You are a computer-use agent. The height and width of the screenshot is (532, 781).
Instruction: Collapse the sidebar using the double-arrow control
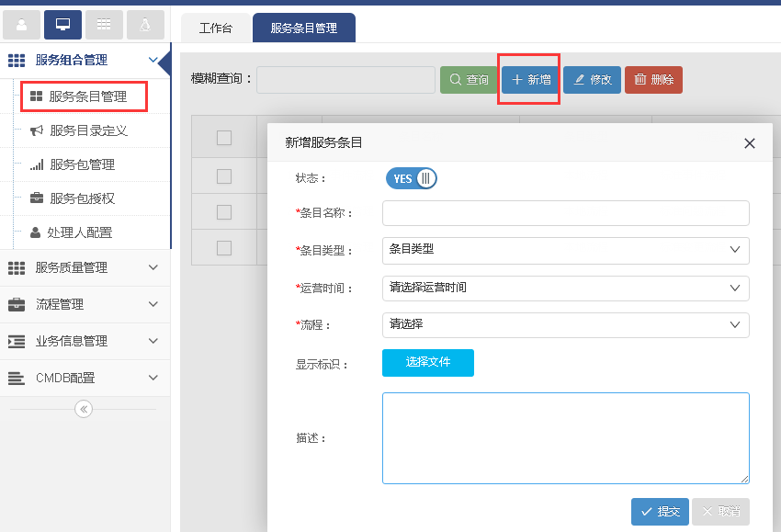click(x=84, y=408)
